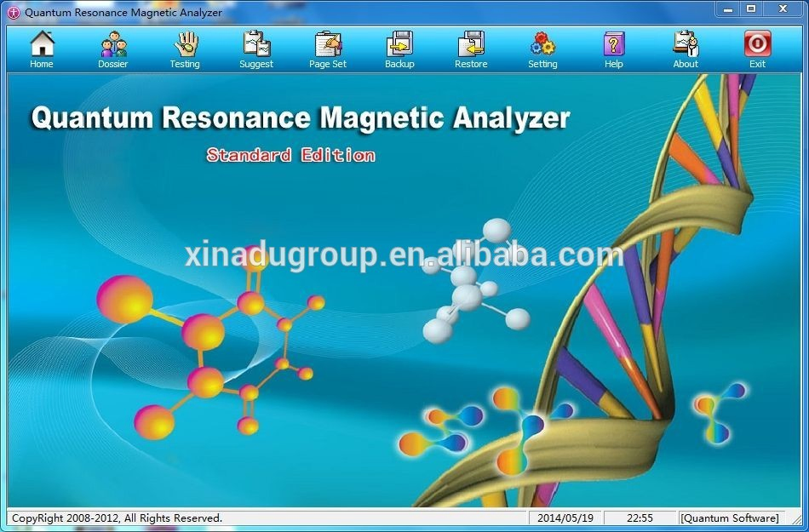The width and height of the screenshot is (809, 532).
Task: Click the Quantum Software status label
Action: (x=729, y=518)
